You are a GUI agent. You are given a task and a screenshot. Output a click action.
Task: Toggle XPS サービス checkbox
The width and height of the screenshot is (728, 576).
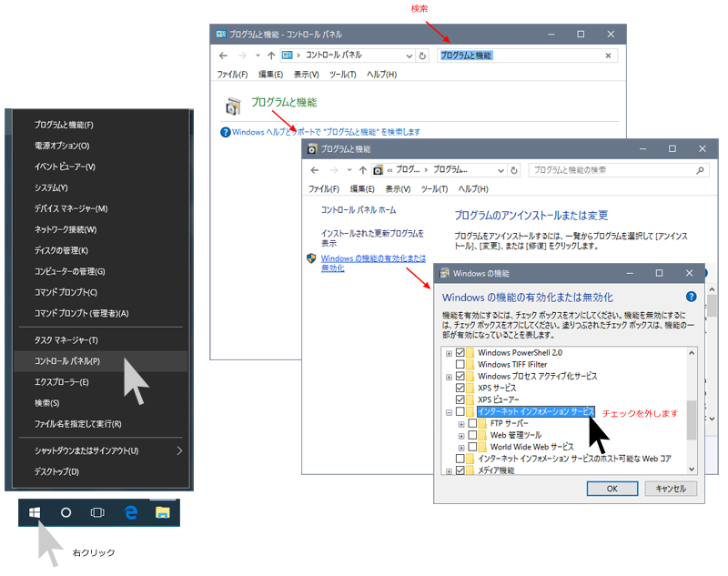click(x=460, y=388)
